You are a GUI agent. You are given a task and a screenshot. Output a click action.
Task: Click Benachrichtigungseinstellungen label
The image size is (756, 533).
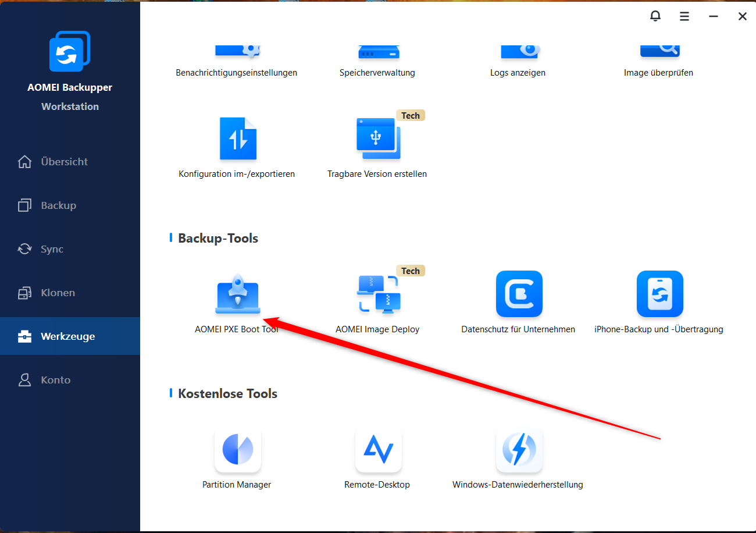237,73
